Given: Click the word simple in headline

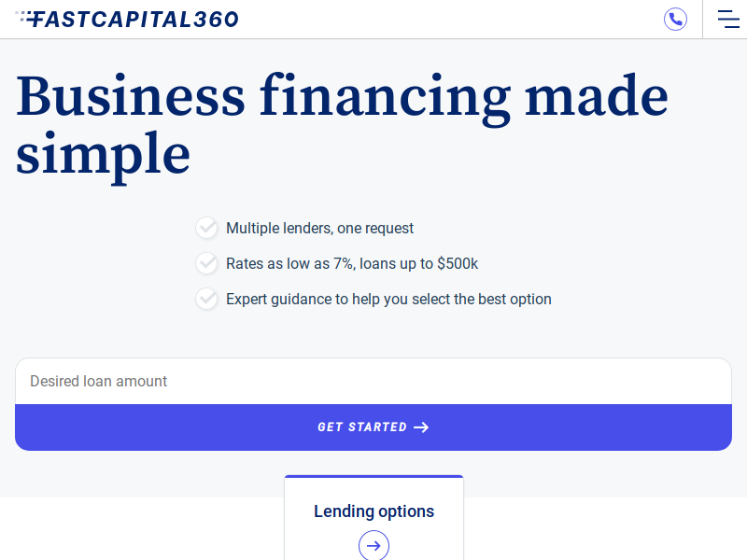Looking at the screenshot, I should tap(103, 156).
